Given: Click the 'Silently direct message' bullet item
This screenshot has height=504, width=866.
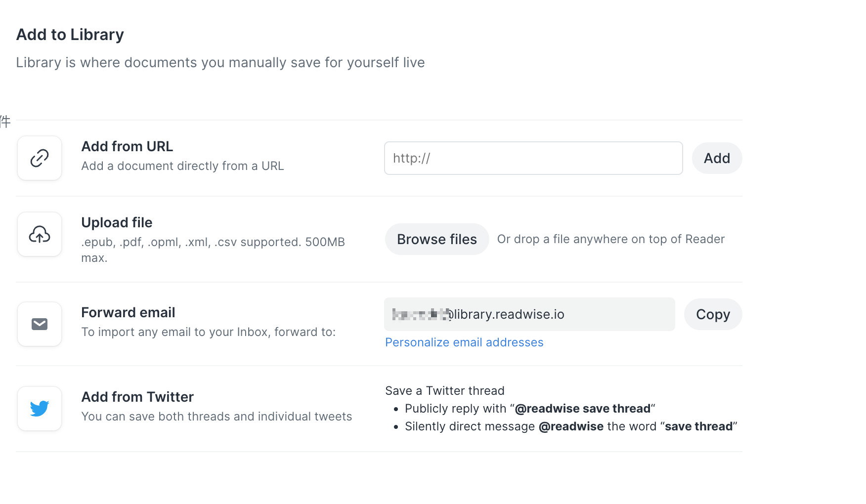Looking at the screenshot, I should tap(570, 426).
